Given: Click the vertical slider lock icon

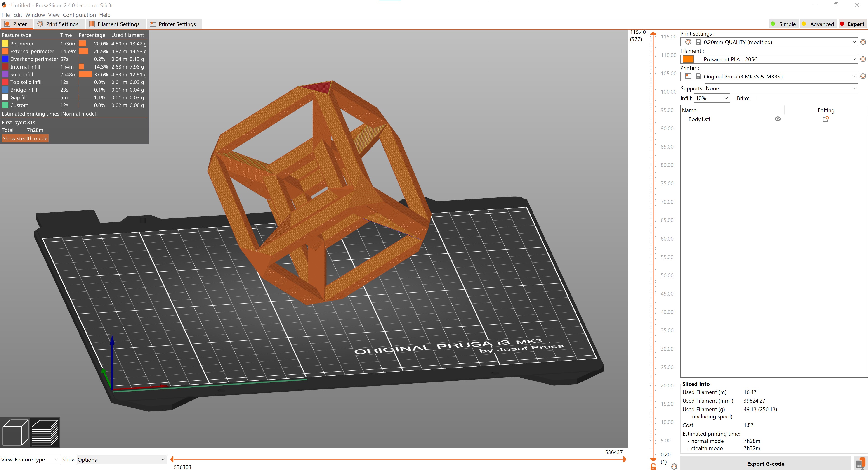Looking at the screenshot, I should coord(653,466).
